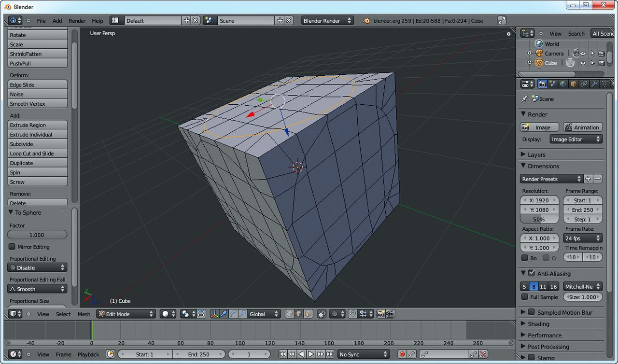Open the File menu

[x=42, y=21]
